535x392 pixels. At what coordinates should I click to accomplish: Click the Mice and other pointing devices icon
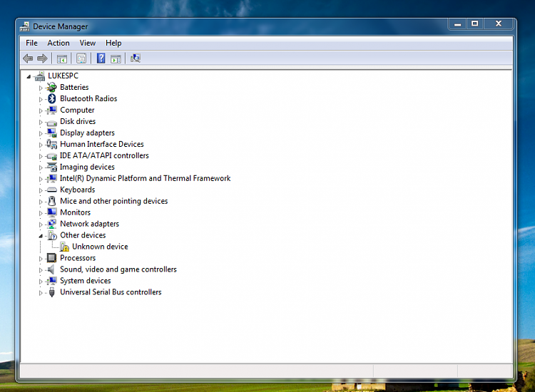tap(51, 201)
